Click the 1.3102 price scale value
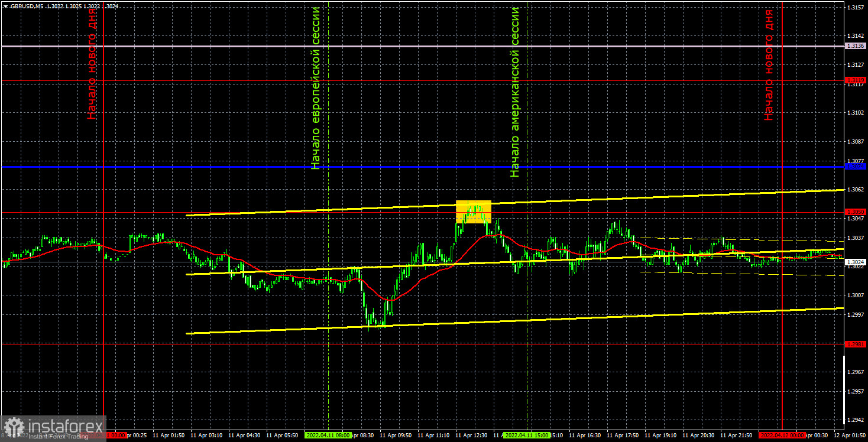 (x=855, y=112)
